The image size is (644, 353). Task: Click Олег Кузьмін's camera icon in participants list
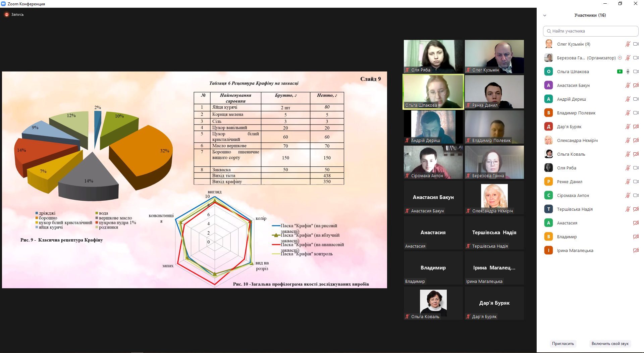[636, 44]
